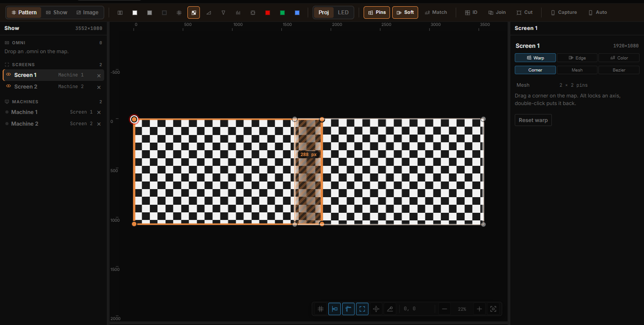The width and height of the screenshot is (644, 325).
Task: Click the Join toolbar button
Action: click(497, 13)
